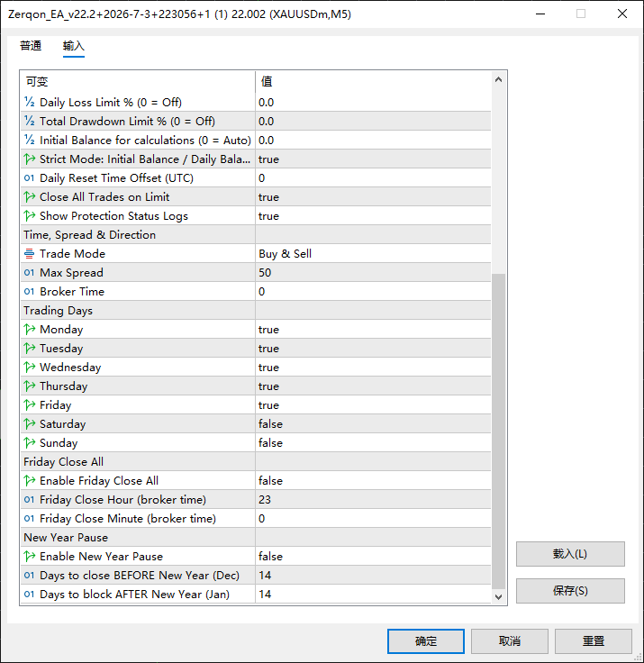Open the Tuesday value dropdown
The width and height of the screenshot is (644, 663).
373,349
